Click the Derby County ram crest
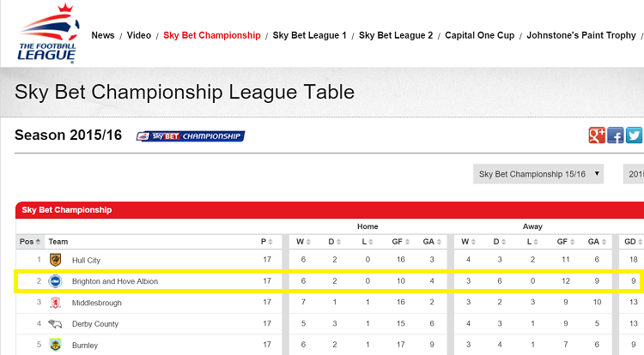Image resolution: width=644 pixels, height=355 pixels. [x=55, y=324]
